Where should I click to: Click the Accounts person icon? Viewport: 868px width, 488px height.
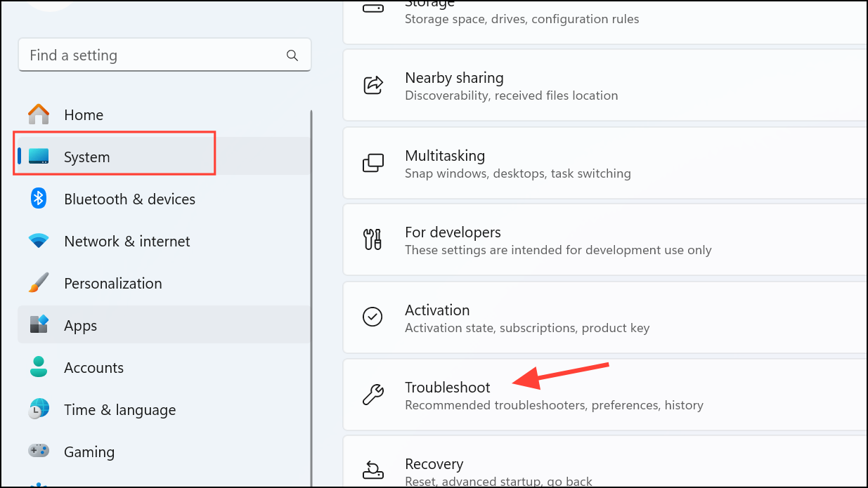(38, 367)
